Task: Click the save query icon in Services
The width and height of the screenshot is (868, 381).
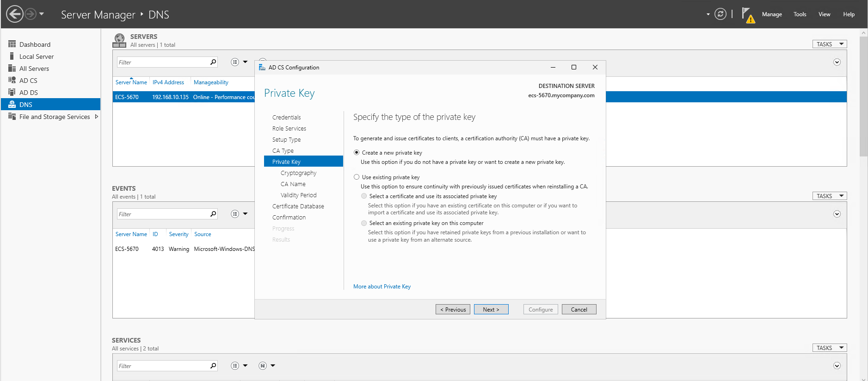Action: click(x=263, y=366)
